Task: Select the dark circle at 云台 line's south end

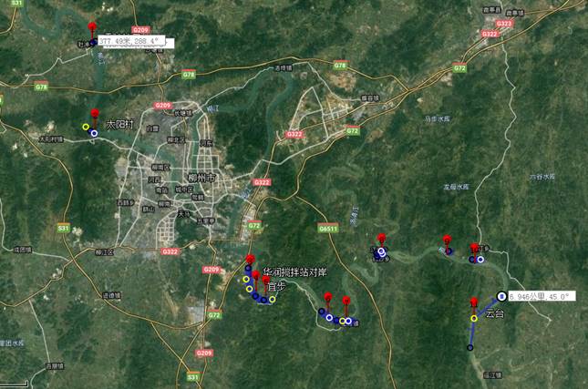Action: click(x=469, y=348)
